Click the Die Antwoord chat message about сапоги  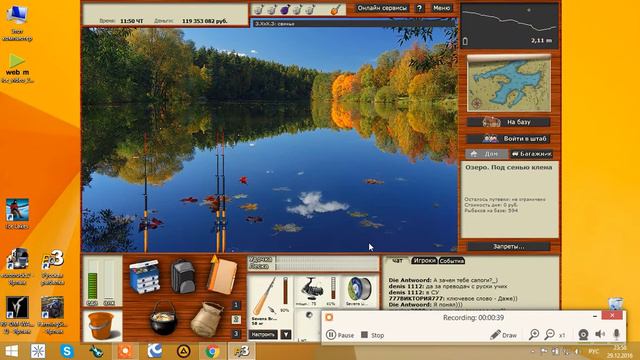point(443,280)
